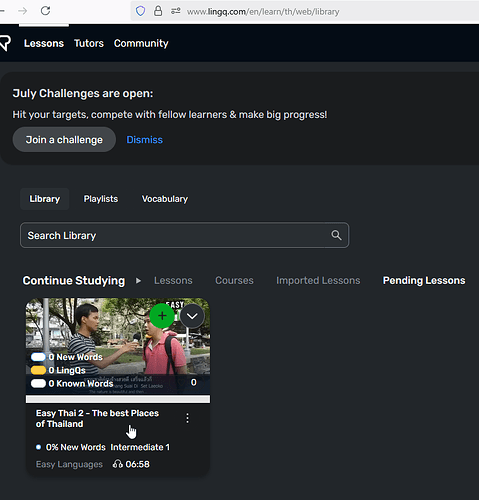The width and height of the screenshot is (479, 500).
Task: Dismiss the July Challenges banner
Action: click(x=144, y=140)
